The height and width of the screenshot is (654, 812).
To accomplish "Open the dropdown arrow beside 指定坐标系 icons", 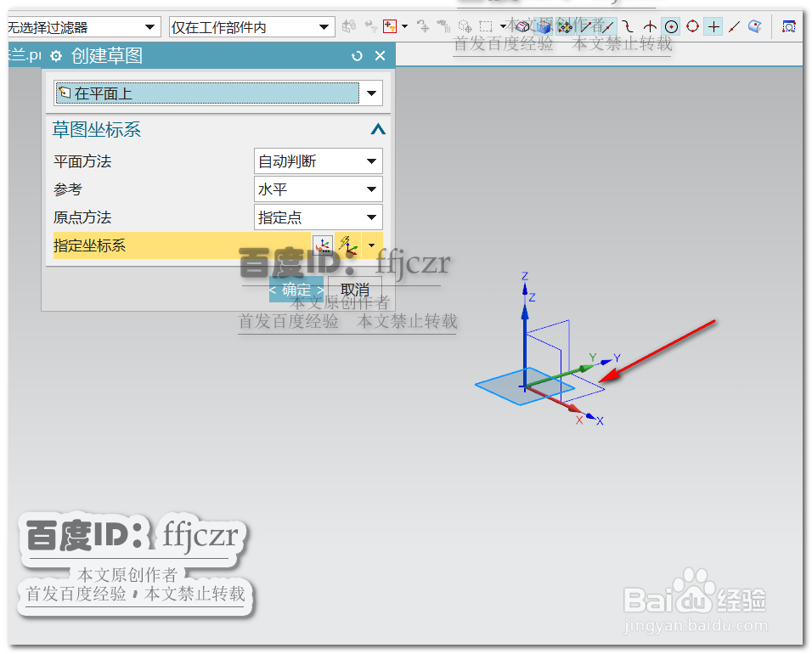I will tap(371, 245).
